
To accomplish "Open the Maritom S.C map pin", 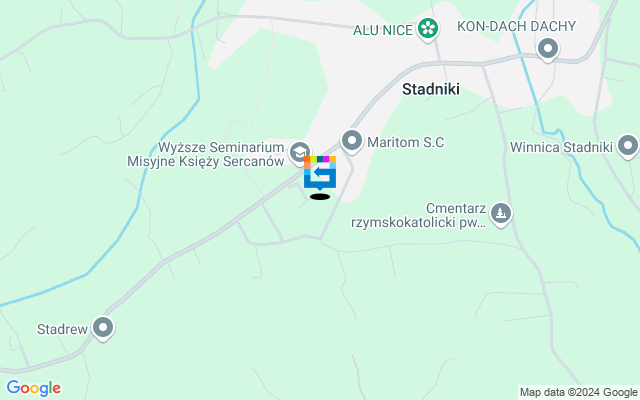I will coord(352,142).
